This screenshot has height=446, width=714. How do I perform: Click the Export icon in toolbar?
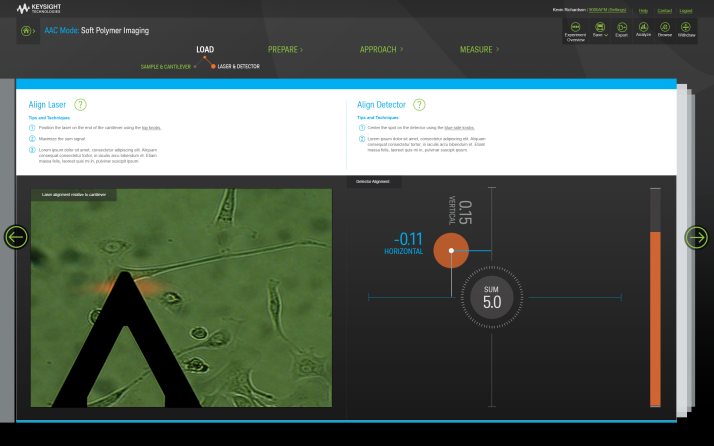coord(621,29)
